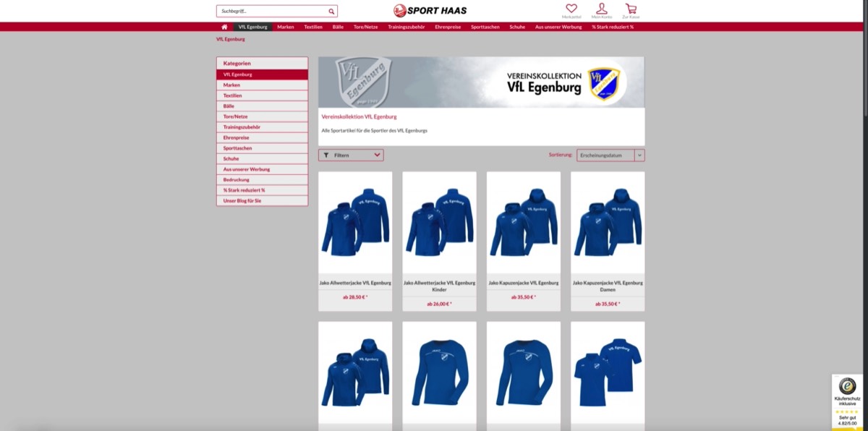
Task: Open Tore/Netze in top navigation
Action: [x=366, y=27]
